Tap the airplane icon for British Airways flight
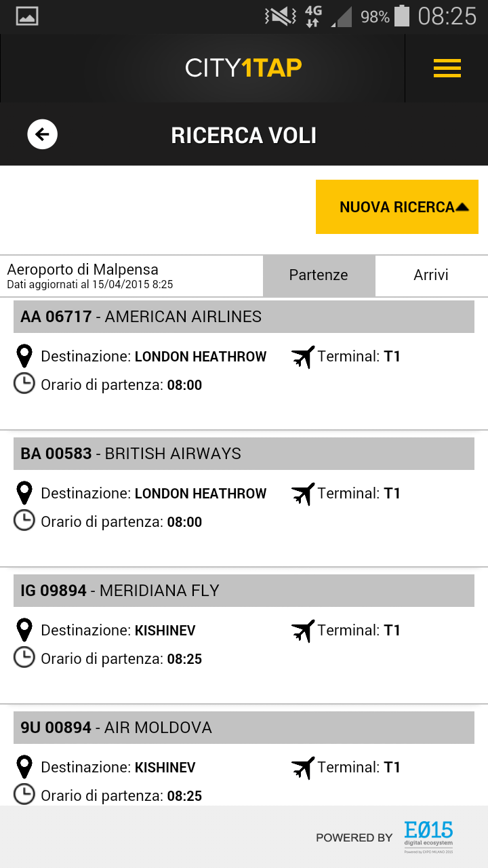The height and width of the screenshot is (868, 488). (x=303, y=494)
